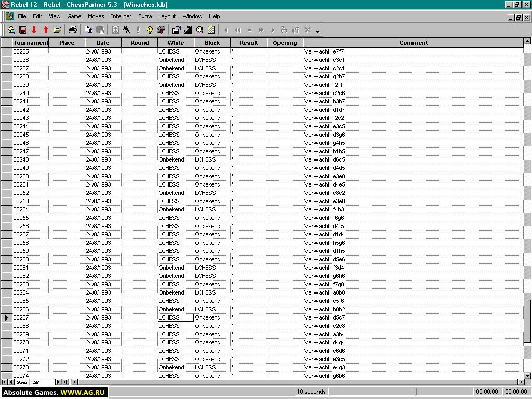Save with the red floppy disk icon
The height and width of the screenshot is (399, 532).
coord(23,30)
